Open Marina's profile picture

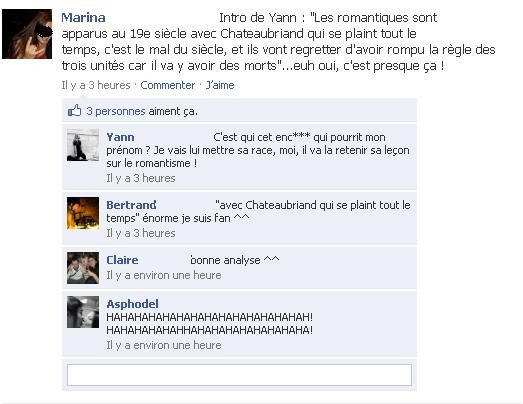pos(27,34)
